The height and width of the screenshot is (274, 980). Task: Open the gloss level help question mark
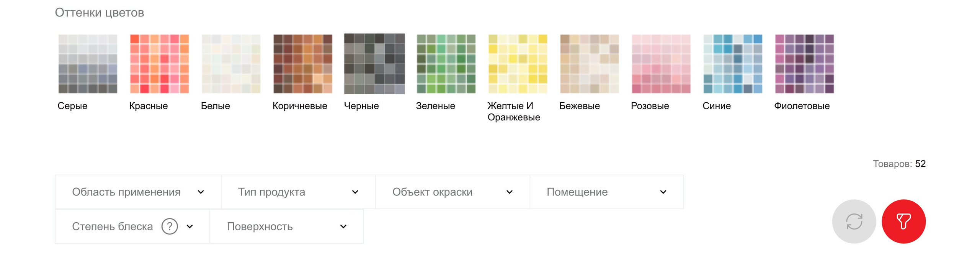[x=169, y=226]
